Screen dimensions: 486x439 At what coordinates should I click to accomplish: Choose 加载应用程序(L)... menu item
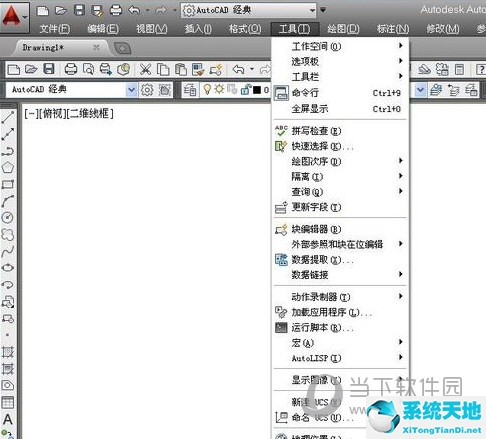pyautogui.click(x=340, y=312)
